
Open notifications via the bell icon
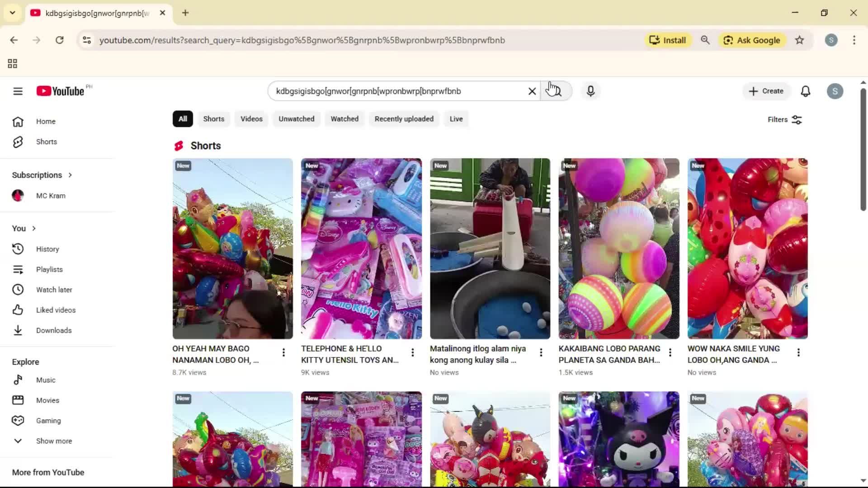pos(806,91)
